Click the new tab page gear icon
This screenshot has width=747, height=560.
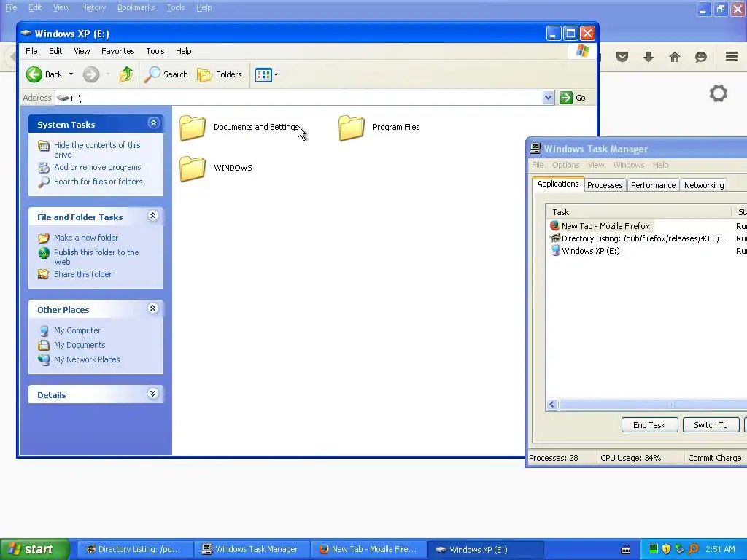pos(719,93)
